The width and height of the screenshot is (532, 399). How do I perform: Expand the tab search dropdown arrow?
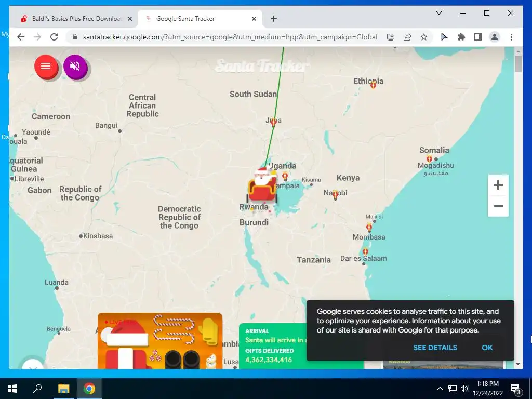click(x=438, y=13)
